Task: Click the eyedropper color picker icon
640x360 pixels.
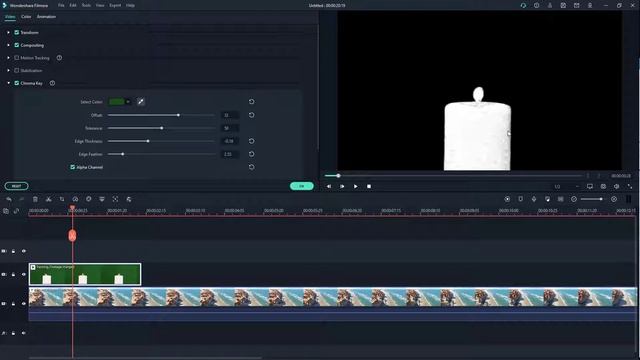Action: pyautogui.click(x=141, y=102)
